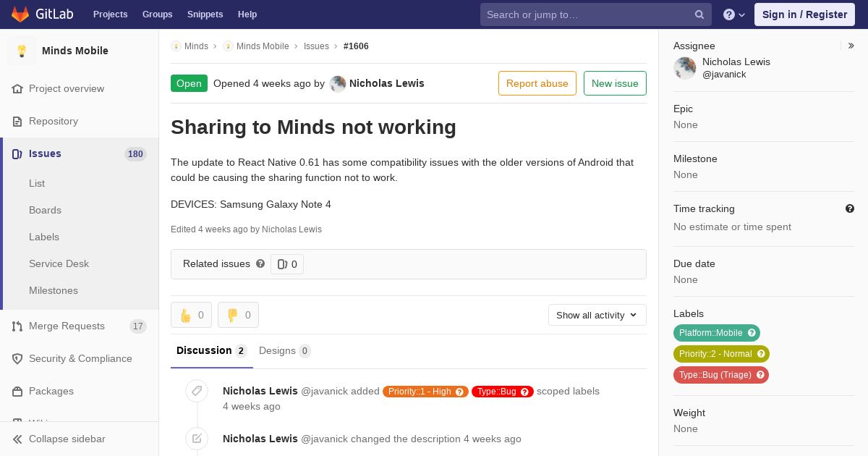The width and height of the screenshot is (868, 456).
Task: Click the Time tracking help icon
Action: click(x=850, y=208)
